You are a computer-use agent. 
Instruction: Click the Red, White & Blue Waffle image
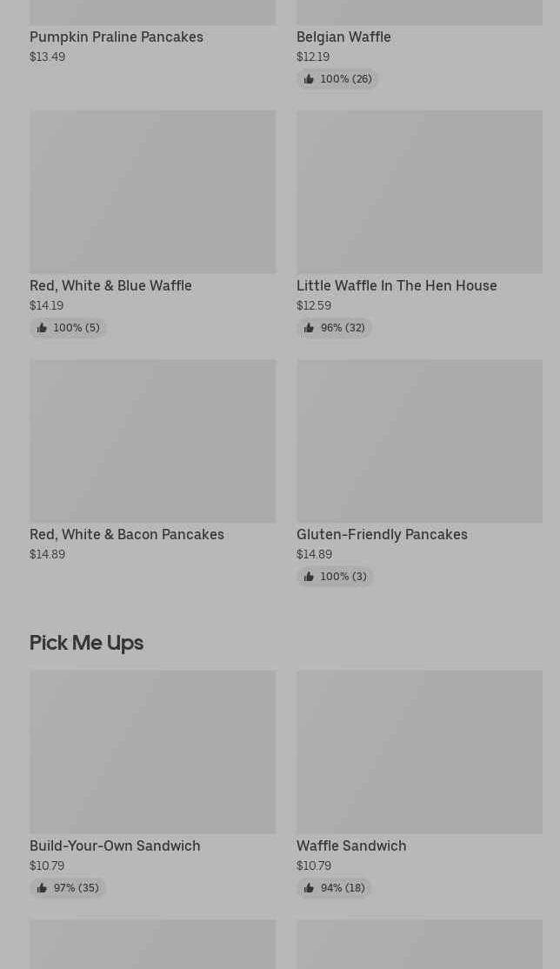pos(152,191)
